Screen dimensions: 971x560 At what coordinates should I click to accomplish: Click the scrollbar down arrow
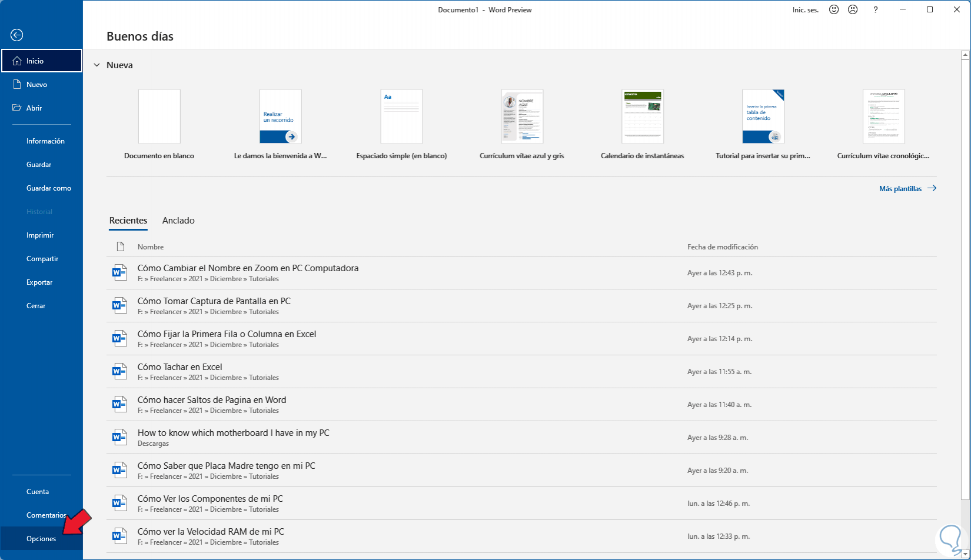965,555
